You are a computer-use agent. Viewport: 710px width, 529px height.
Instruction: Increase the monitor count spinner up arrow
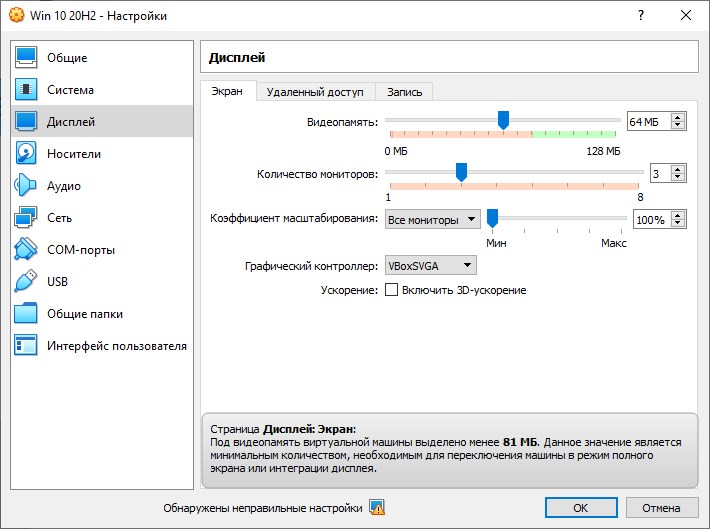tap(679, 169)
